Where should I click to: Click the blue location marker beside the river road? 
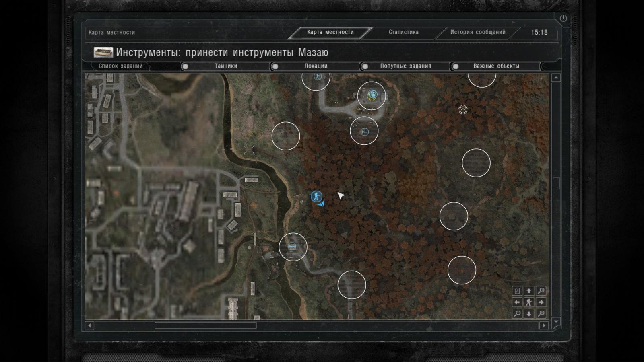pyautogui.click(x=293, y=247)
